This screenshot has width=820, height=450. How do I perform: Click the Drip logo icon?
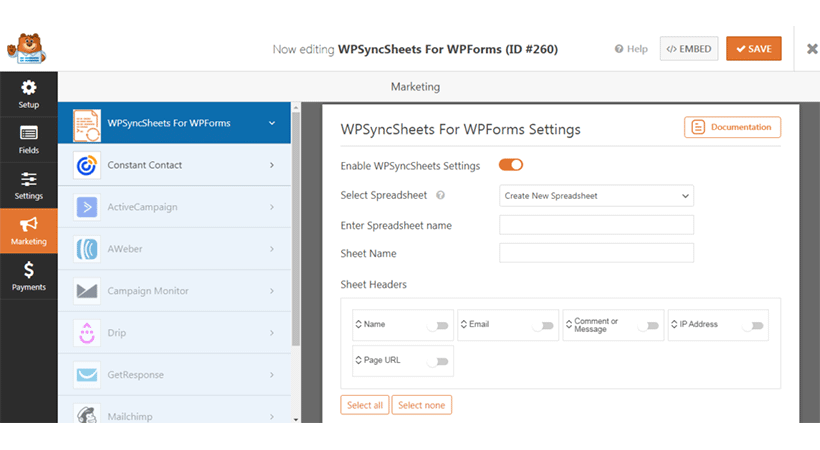pos(87,333)
